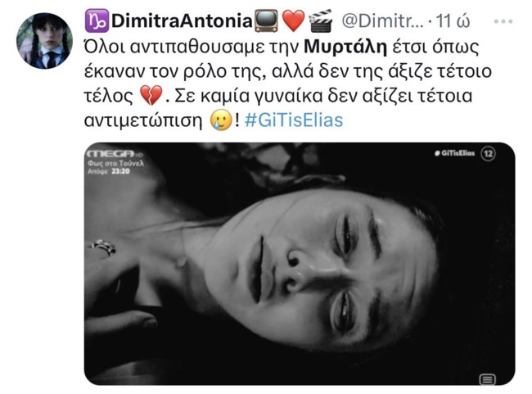Click the @Dimitr... username handle
This screenshot has height=394, width=532.
(382, 21)
